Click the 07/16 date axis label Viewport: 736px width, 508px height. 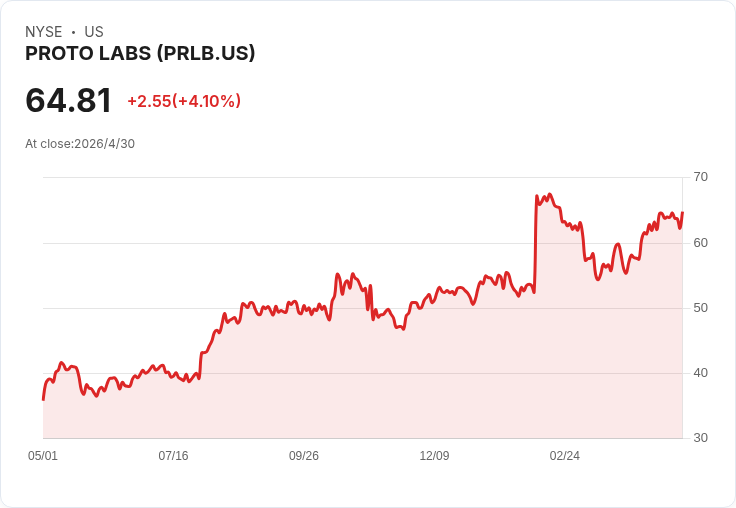pyautogui.click(x=173, y=455)
